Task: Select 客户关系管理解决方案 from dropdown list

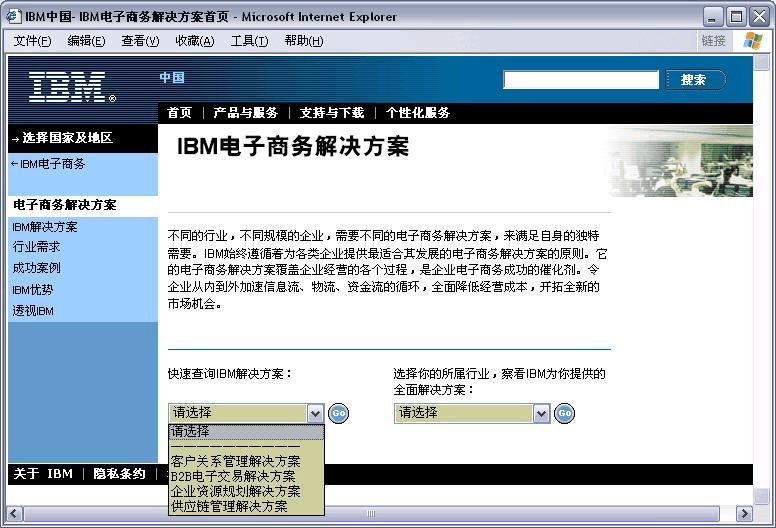Action: (235, 462)
